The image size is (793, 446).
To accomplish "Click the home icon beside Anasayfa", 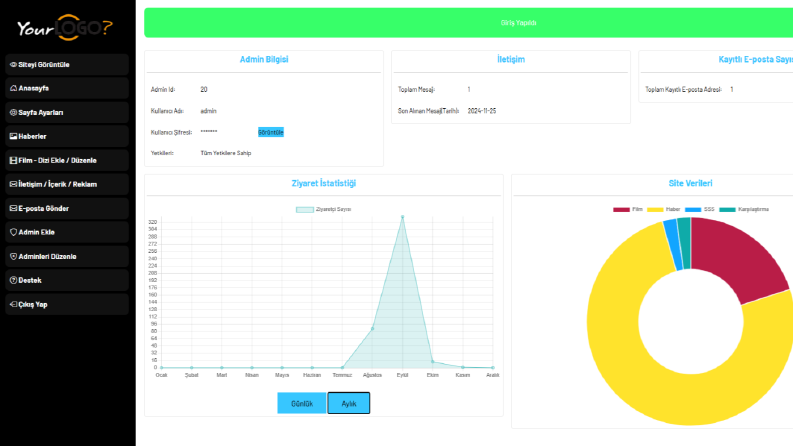I will (14, 88).
